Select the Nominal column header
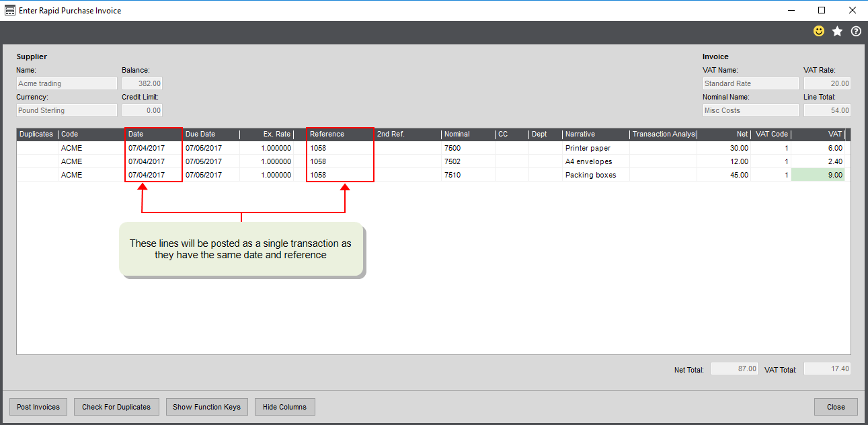This screenshot has width=868, height=425. [x=467, y=134]
